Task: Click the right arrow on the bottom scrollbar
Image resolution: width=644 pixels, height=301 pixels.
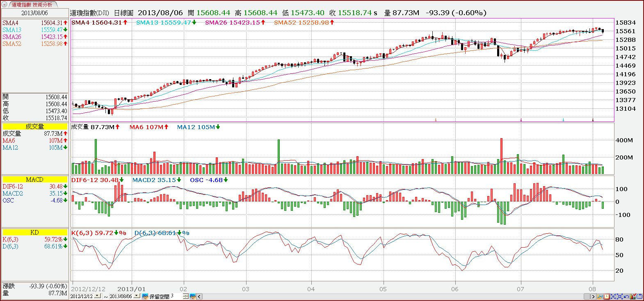Action: coord(594,296)
